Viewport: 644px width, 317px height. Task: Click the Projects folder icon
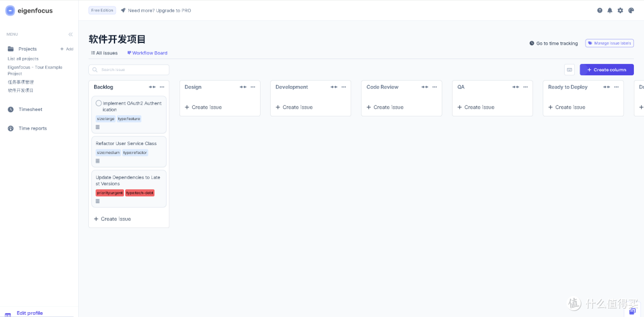click(x=11, y=49)
